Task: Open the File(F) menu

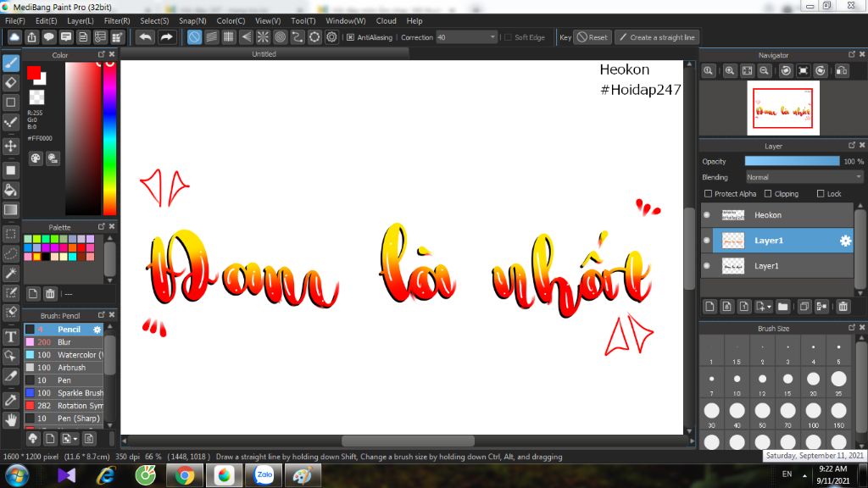Action: coord(15,20)
